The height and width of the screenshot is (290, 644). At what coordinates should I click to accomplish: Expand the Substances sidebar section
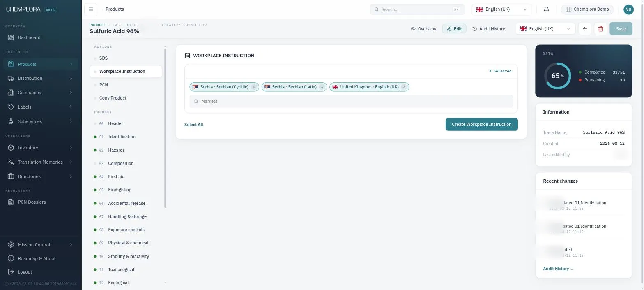pyautogui.click(x=40, y=121)
